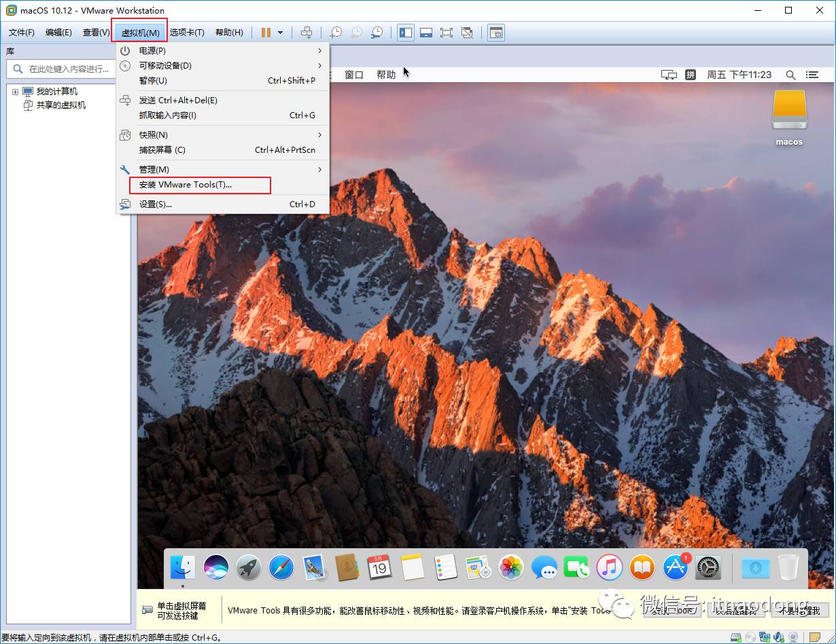Viewport: 836px width, 644px height.
Task: Open iBooks icon in Dock
Action: pyautogui.click(x=642, y=567)
